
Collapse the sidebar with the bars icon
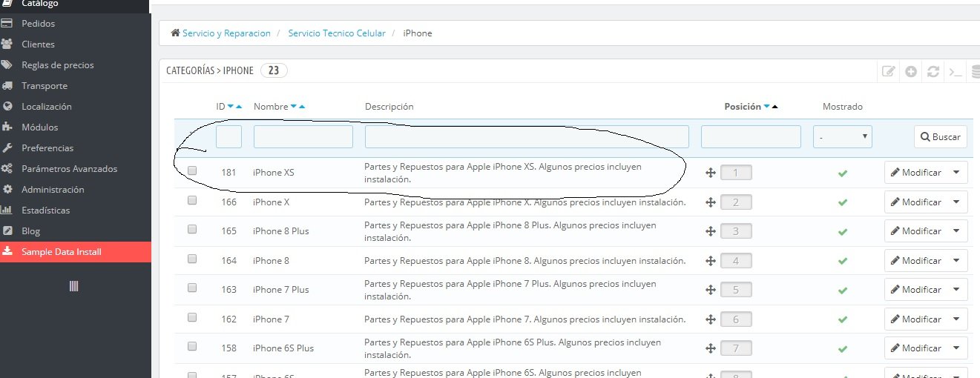73,286
